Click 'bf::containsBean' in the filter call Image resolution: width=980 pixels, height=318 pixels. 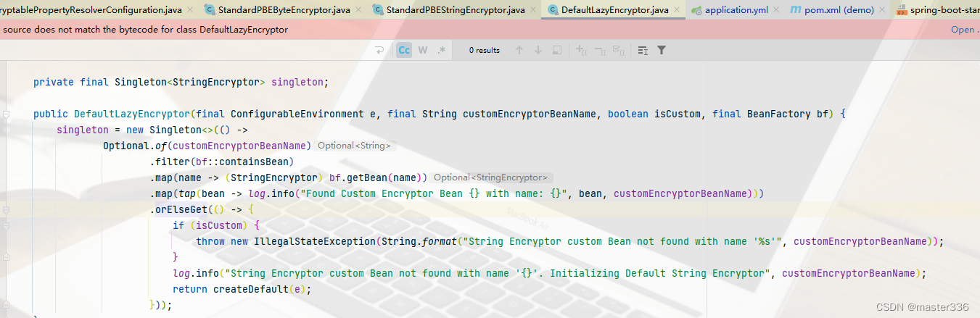[x=242, y=162]
